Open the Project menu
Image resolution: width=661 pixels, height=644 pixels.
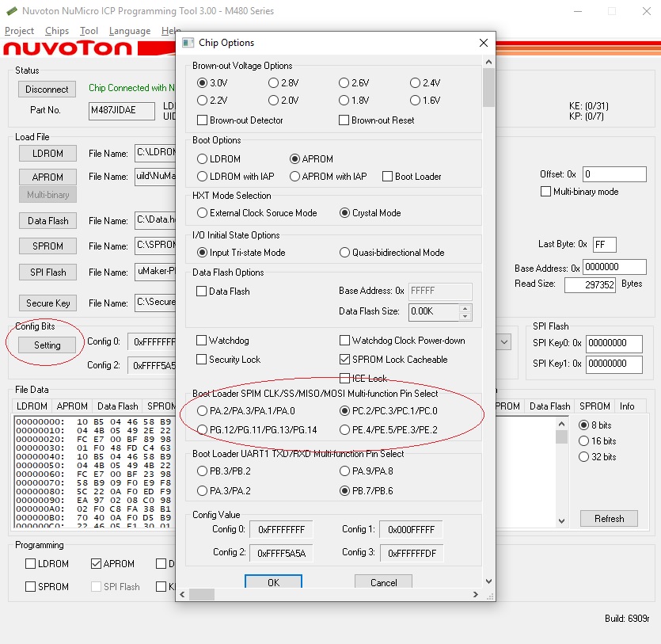click(19, 31)
